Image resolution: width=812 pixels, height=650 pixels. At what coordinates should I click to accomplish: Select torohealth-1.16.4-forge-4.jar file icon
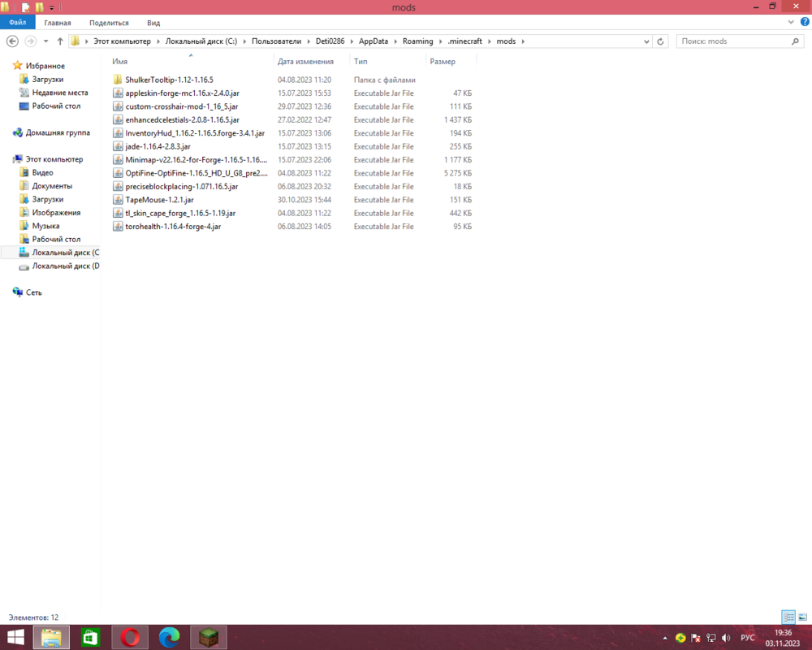(118, 227)
